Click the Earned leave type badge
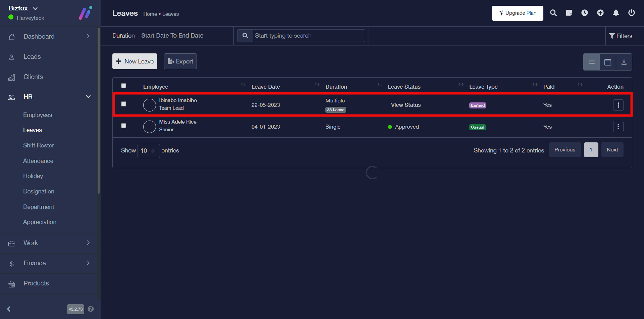 point(478,105)
